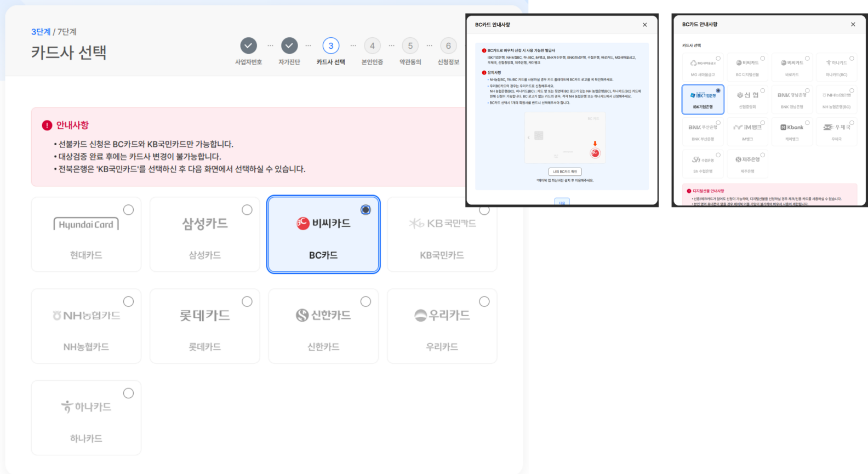The width and height of the screenshot is (868, 474).
Task: Click the 신한카드 logo
Action: 323,316
